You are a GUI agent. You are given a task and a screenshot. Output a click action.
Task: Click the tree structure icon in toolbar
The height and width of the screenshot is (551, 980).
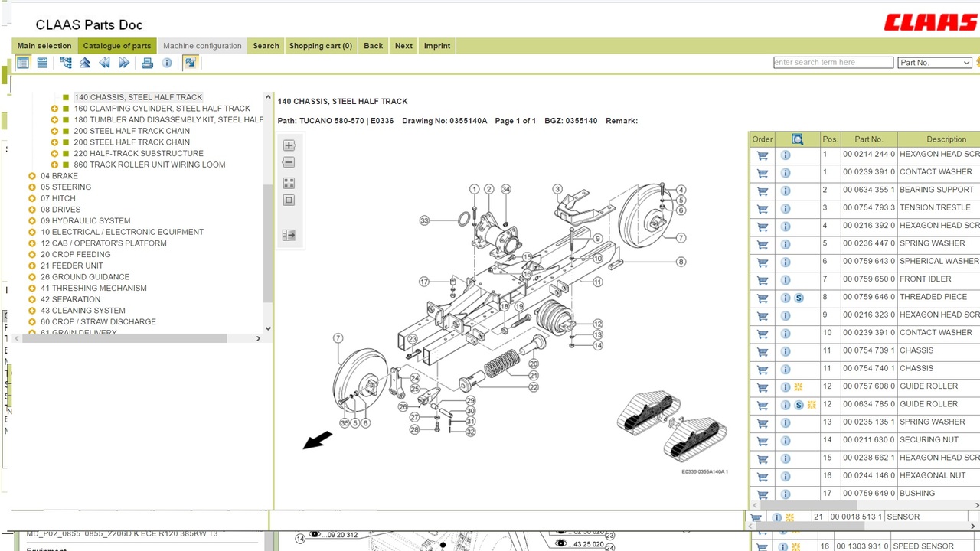[x=66, y=63]
